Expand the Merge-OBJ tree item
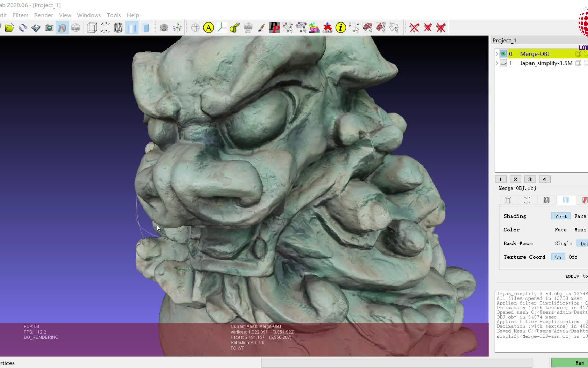588x368 pixels. pos(497,54)
